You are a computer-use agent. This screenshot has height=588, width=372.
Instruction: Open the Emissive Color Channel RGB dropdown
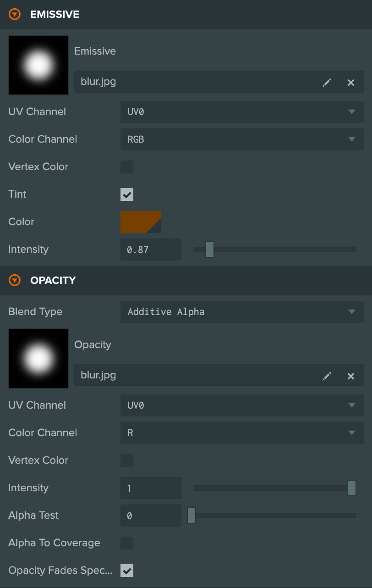pyautogui.click(x=242, y=139)
